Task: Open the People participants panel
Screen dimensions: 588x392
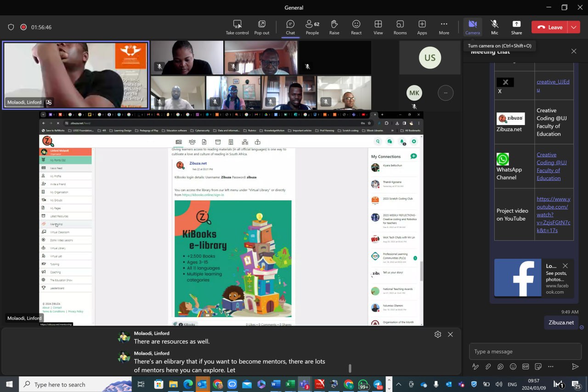Action: [x=312, y=27]
